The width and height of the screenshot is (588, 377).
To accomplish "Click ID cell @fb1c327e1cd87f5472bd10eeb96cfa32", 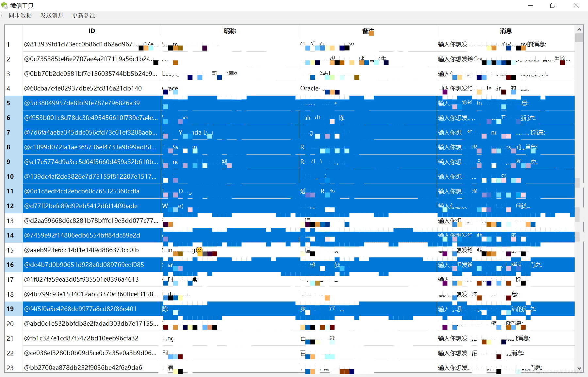I will [x=92, y=338].
